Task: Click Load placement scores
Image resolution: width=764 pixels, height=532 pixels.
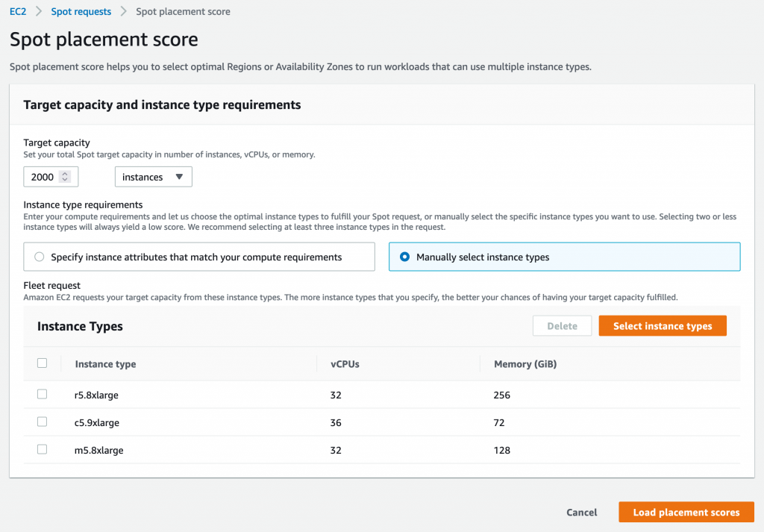Action: [x=686, y=512]
